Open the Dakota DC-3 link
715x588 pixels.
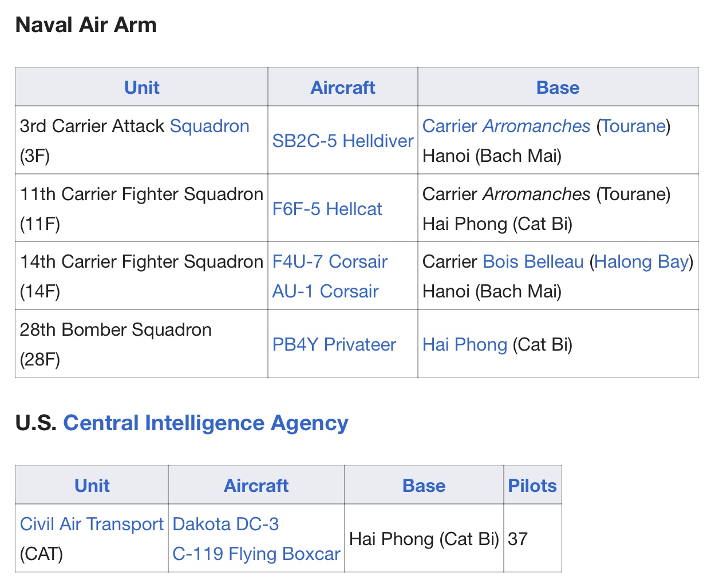coord(226,524)
